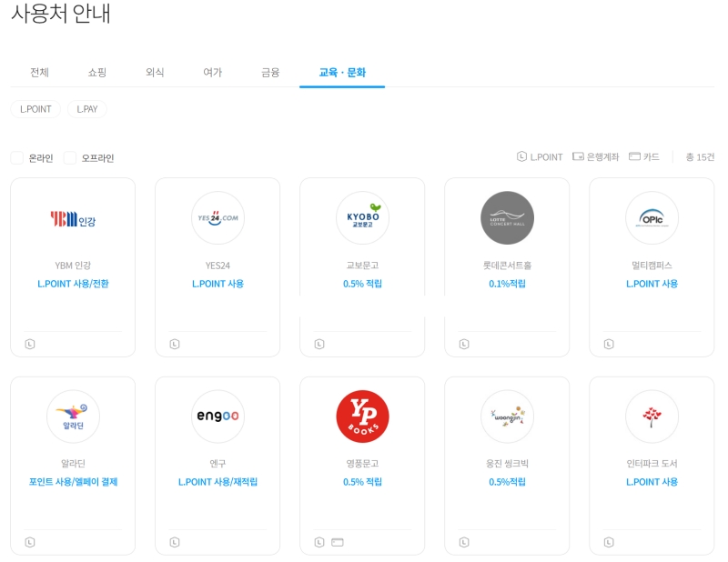Click L.POINT 사용/재적립 link under 엔구

[217, 482]
